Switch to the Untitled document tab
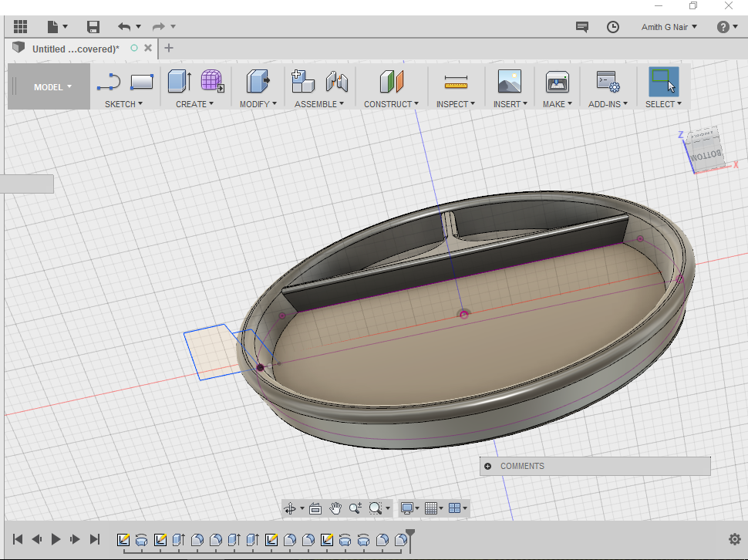 pyautogui.click(x=75, y=49)
